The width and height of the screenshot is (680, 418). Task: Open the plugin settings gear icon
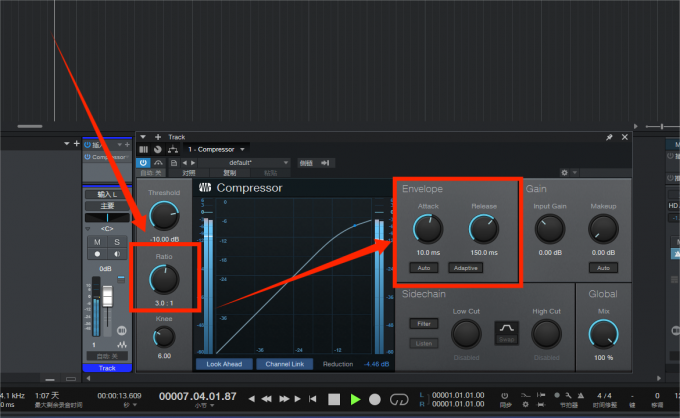pyautogui.click(x=564, y=173)
